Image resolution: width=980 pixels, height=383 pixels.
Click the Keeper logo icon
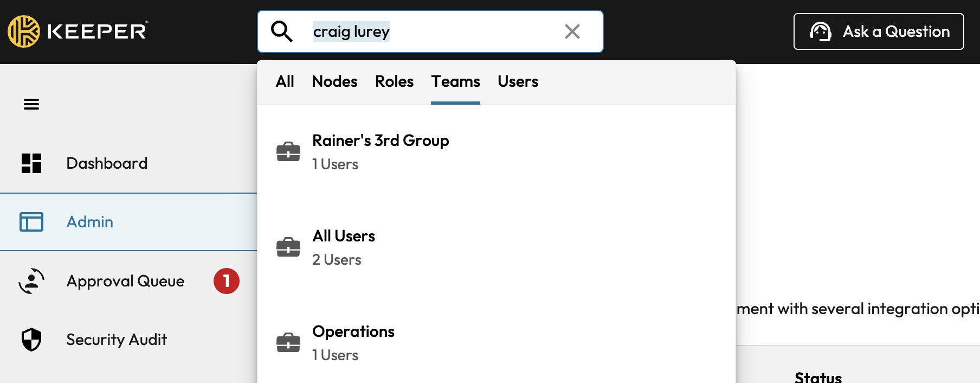(24, 31)
